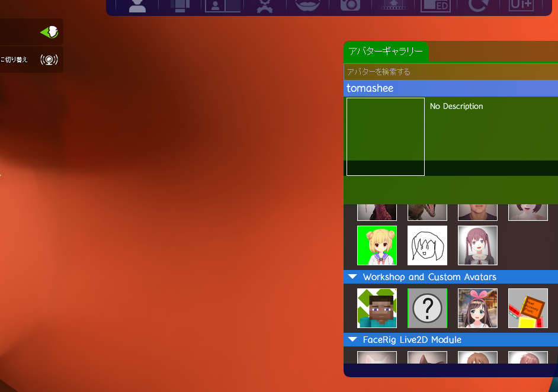Click the green head tracking icon
Image resolution: width=558 pixels, height=392 pixels.
click(x=50, y=32)
